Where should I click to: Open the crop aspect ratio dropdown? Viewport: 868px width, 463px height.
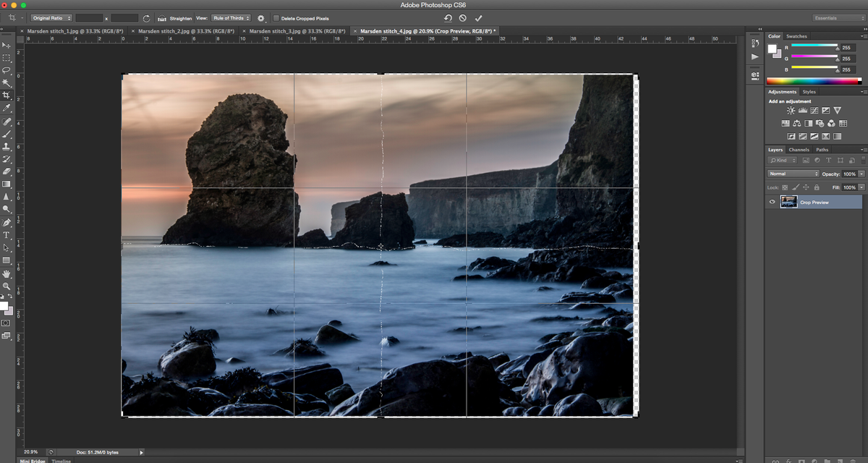click(x=51, y=18)
